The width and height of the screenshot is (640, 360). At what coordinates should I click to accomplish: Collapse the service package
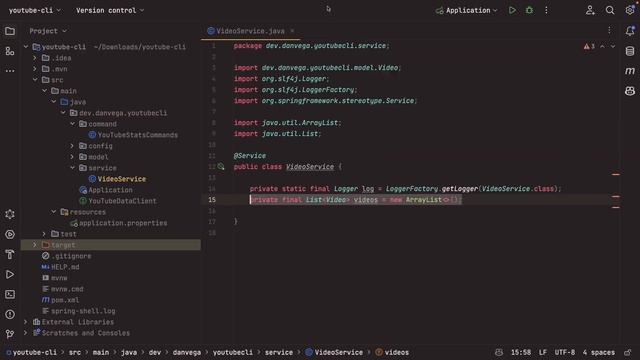point(72,168)
